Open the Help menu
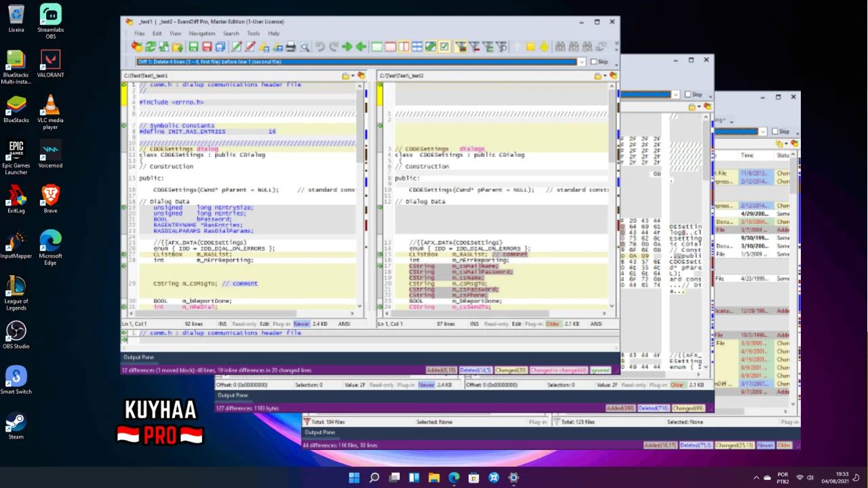 click(x=273, y=33)
